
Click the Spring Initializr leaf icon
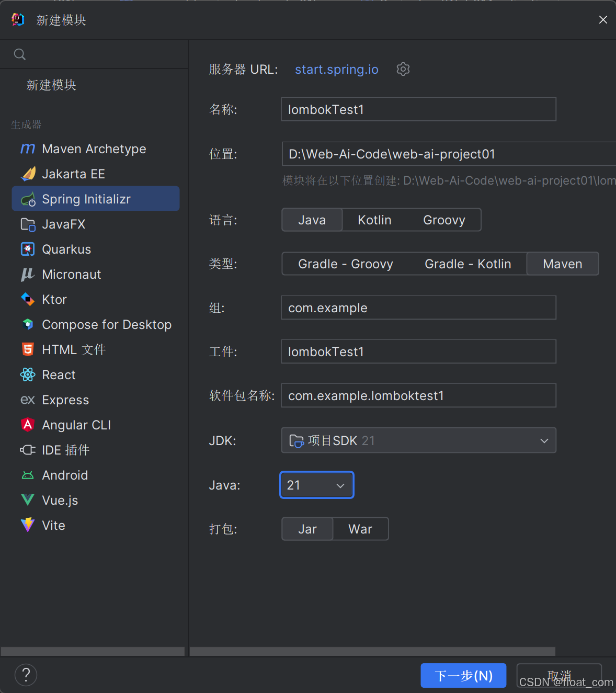(28, 199)
